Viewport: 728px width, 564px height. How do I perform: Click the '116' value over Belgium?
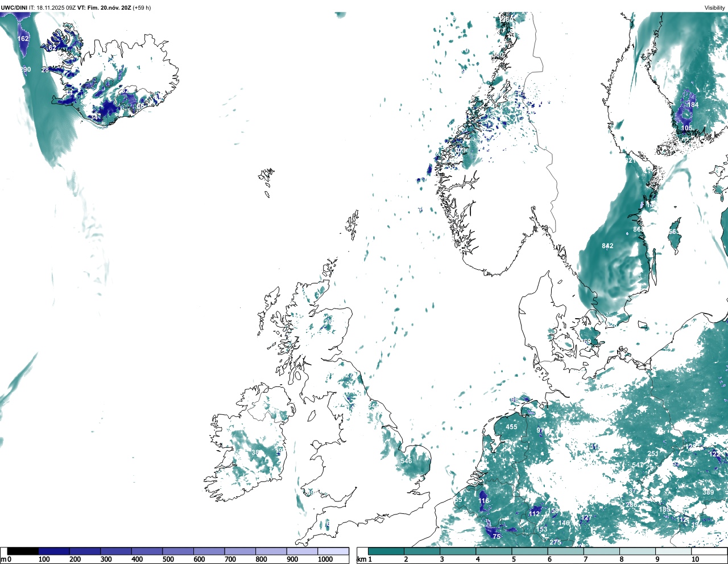click(x=483, y=501)
